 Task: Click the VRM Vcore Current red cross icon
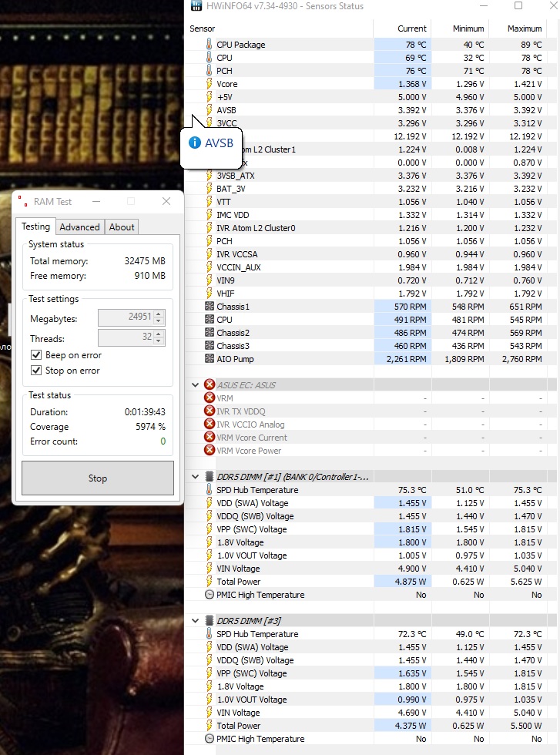click(x=210, y=437)
